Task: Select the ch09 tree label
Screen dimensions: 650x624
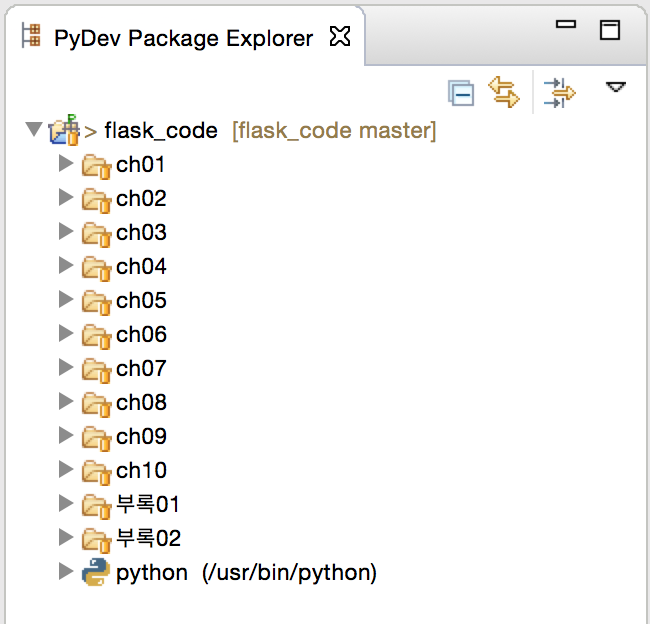Action: [141, 437]
